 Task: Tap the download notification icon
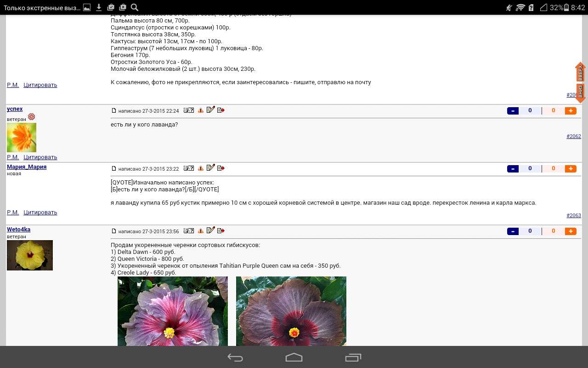[x=99, y=7]
